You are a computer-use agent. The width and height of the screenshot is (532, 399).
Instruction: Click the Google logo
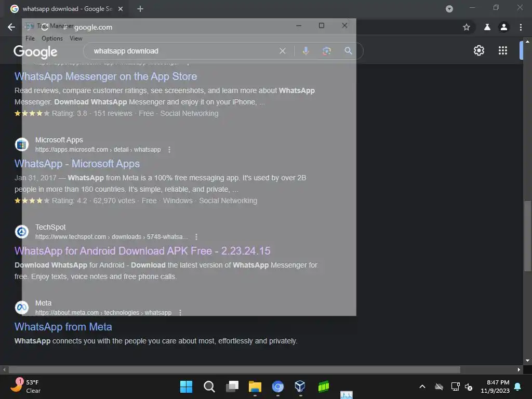pos(35,51)
